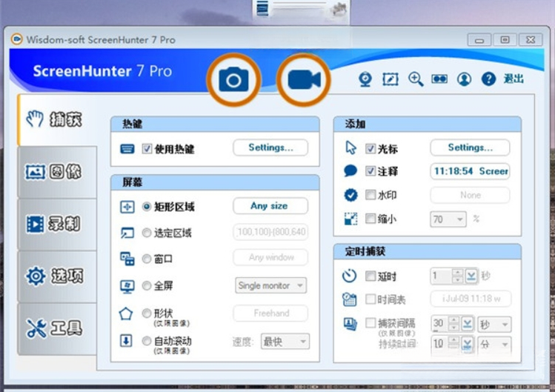The height and width of the screenshot is (392, 555).
Task: Switch to the 录制 recording tab
Action: coord(56,224)
